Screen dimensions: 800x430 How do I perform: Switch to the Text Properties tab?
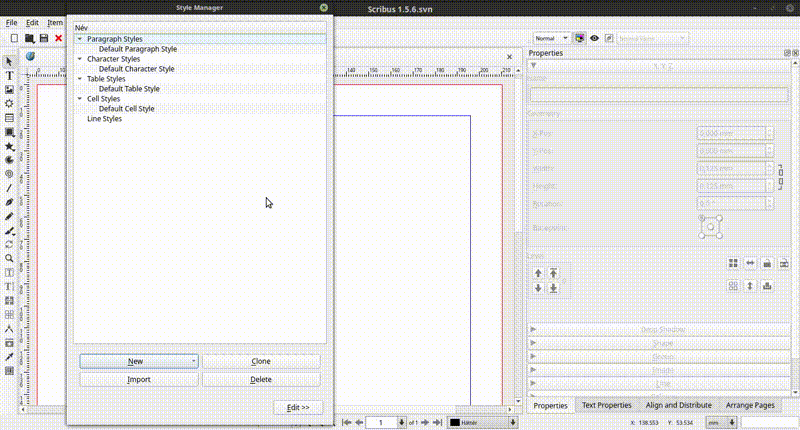pos(606,405)
